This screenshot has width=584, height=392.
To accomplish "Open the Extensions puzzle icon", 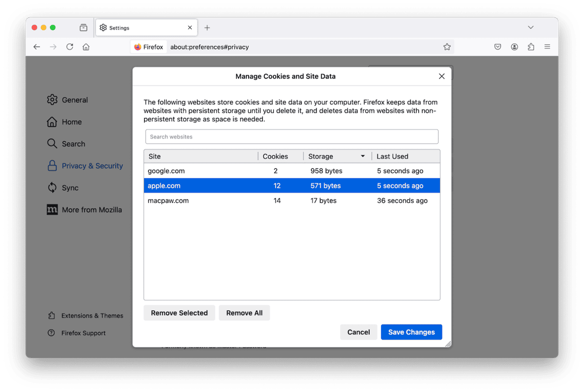I will (x=531, y=47).
